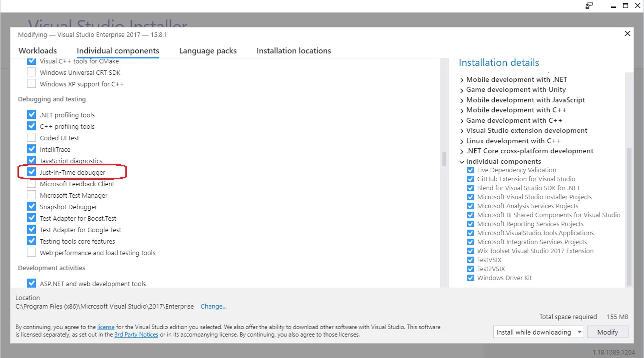This screenshot has width=644, height=358.
Task: Uncheck Microsoft Reporting Services Projects
Action: 470,224
